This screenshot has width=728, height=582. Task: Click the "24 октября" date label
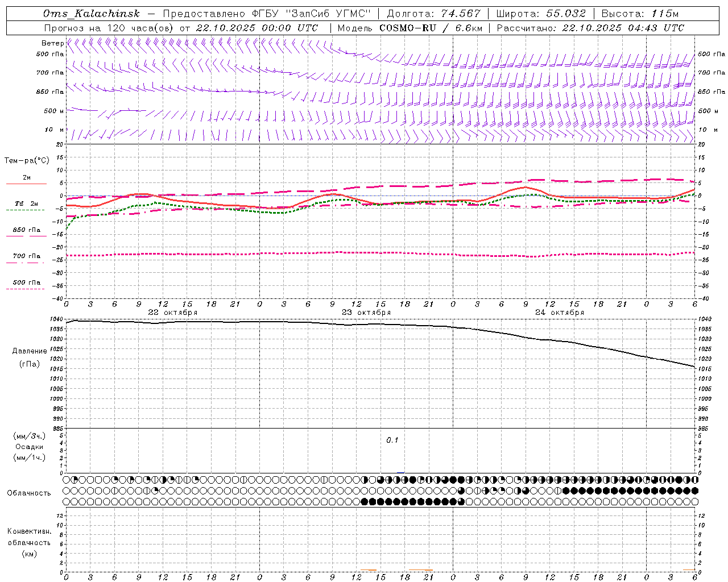click(x=560, y=313)
